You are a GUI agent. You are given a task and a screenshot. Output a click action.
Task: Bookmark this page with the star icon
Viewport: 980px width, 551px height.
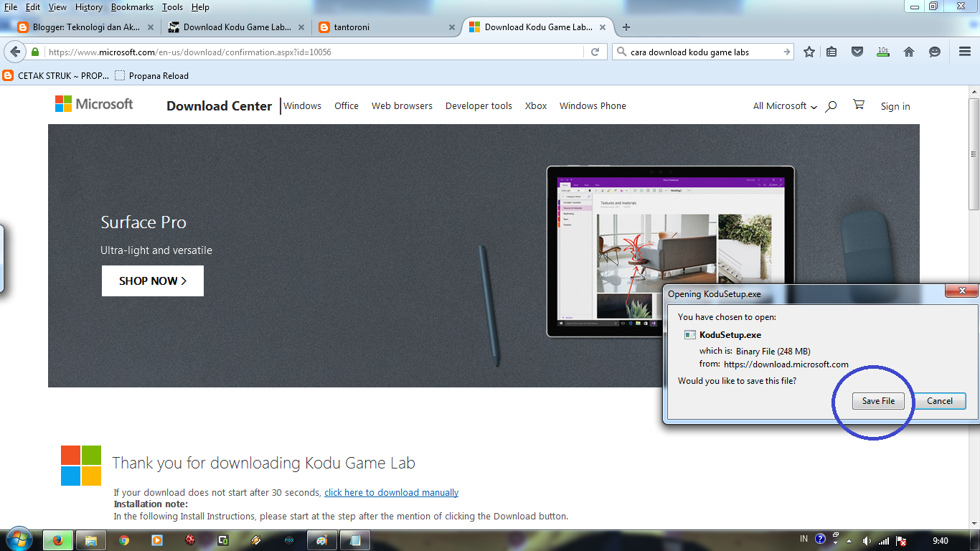click(809, 52)
